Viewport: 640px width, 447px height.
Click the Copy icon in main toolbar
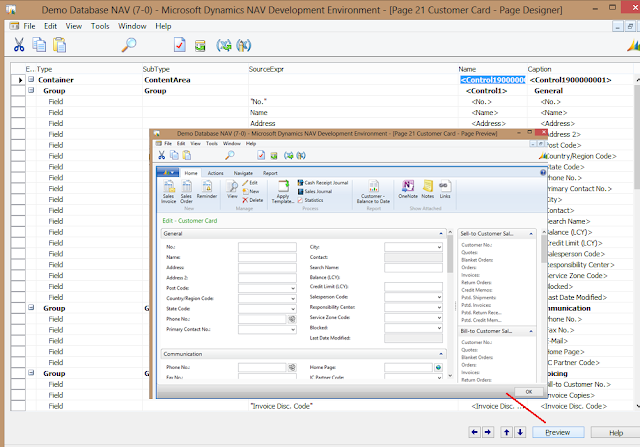(39, 44)
